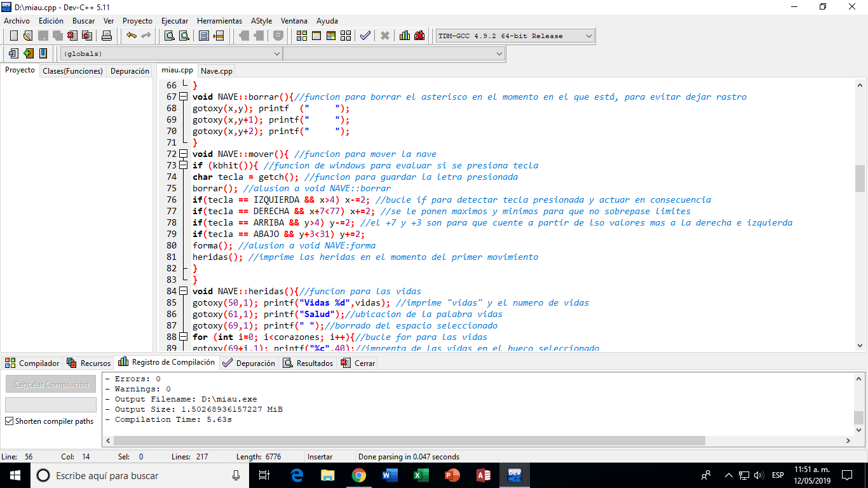868x488 pixels.
Task: Show hidden system tray icons
Action: click(729, 475)
